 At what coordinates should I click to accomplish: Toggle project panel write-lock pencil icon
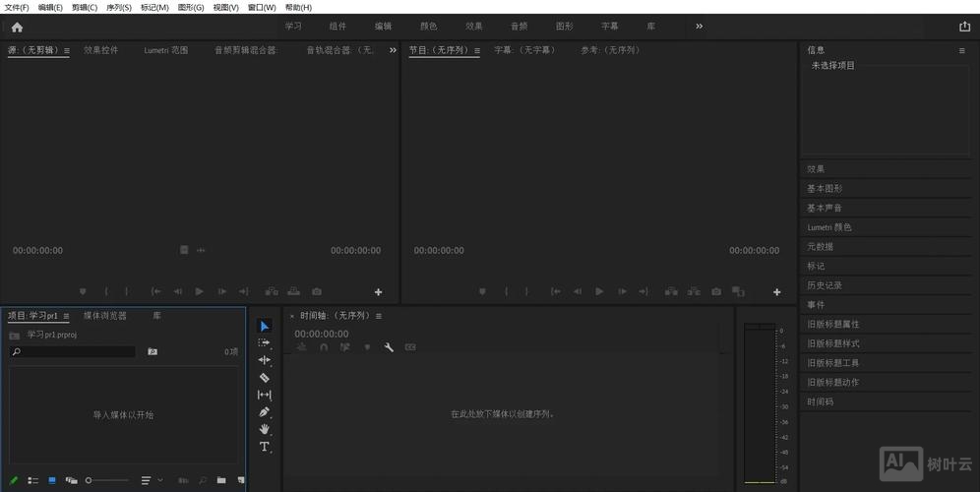pyautogui.click(x=14, y=480)
